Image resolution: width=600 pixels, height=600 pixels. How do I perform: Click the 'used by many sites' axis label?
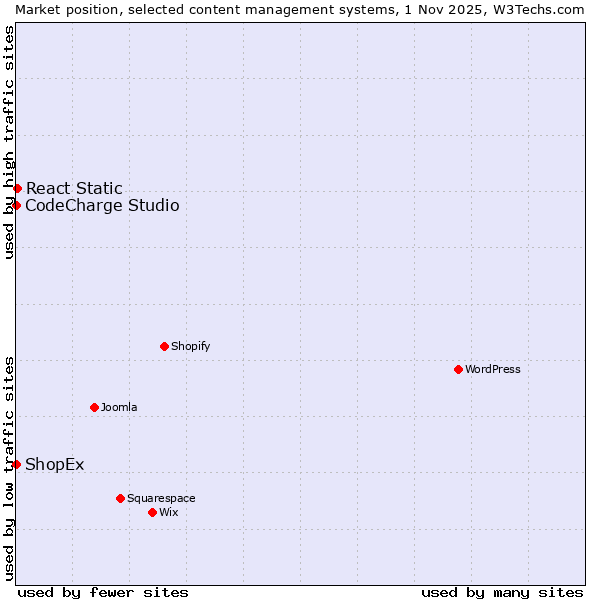pyautogui.click(x=502, y=592)
